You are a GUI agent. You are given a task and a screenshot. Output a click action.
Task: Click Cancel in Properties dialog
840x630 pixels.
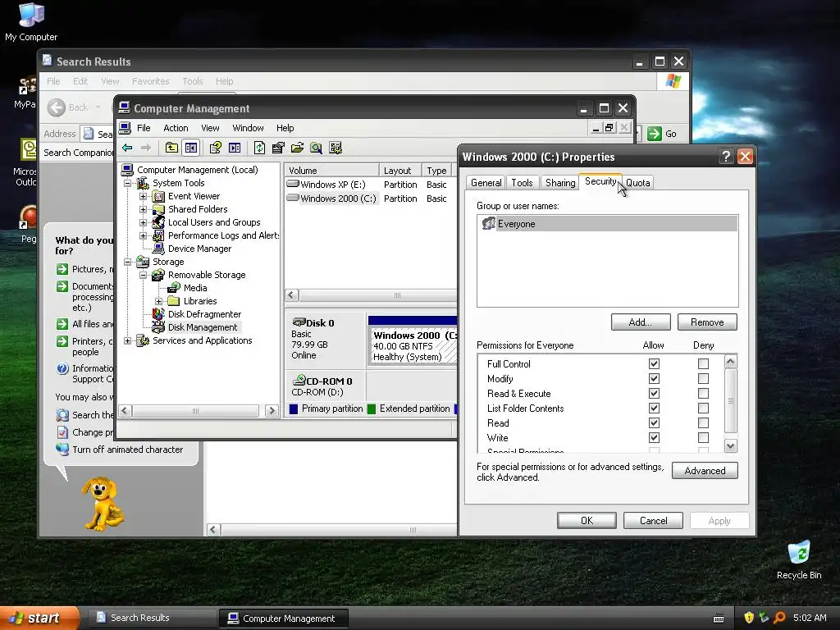point(653,521)
